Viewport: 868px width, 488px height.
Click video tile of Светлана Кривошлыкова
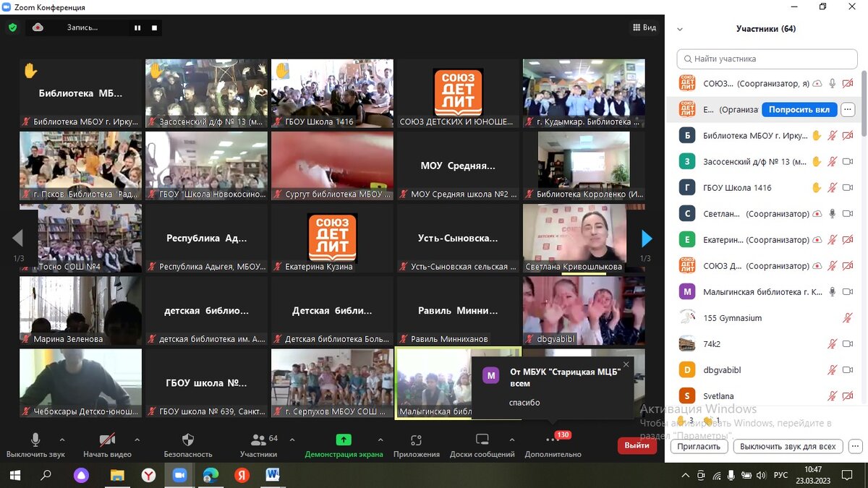click(x=584, y=238)
